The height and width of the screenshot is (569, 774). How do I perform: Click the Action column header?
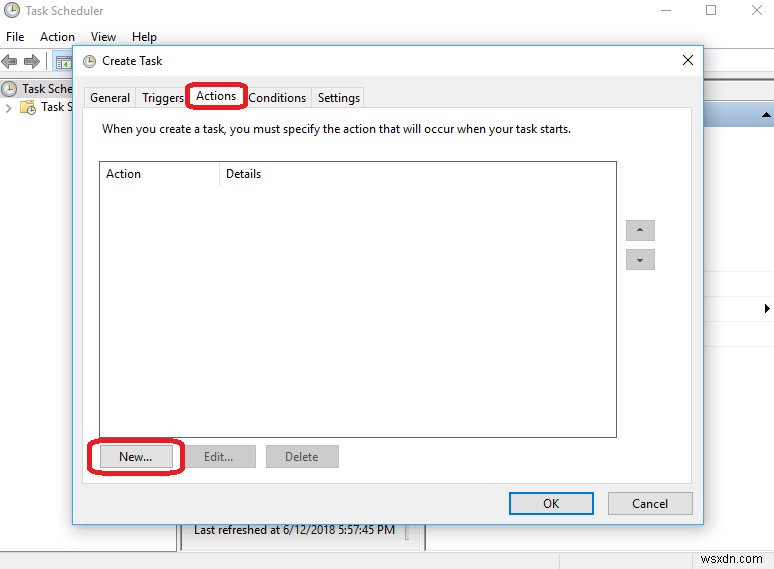tap(159, 174)
